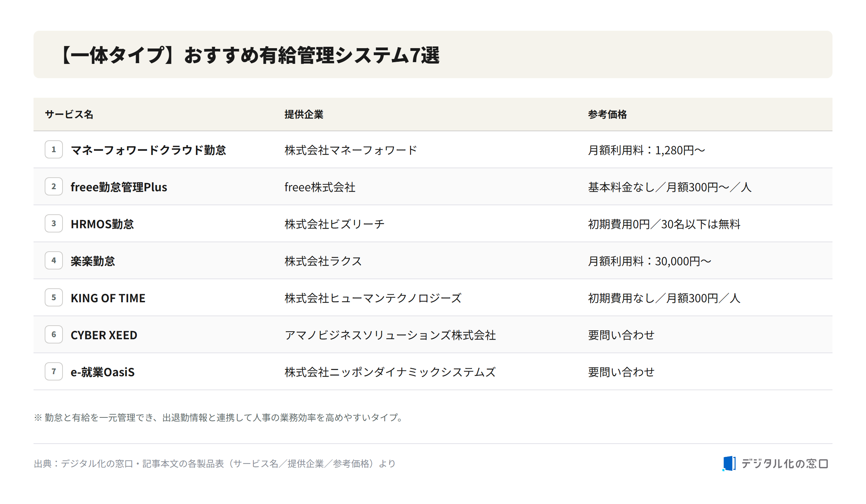
Task: Click the 【一体タイプ】おすすめ有給管理システム7選 title banner
Action: [433, 54]
